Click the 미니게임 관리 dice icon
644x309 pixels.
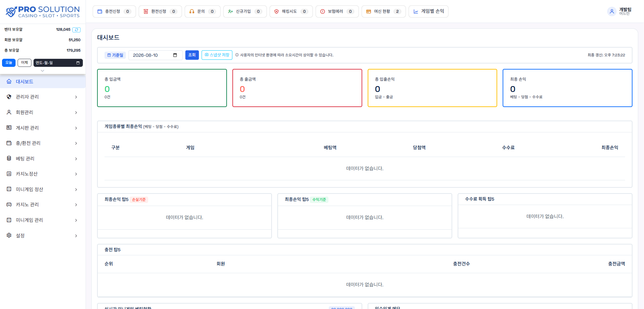(x=9, y=220)
